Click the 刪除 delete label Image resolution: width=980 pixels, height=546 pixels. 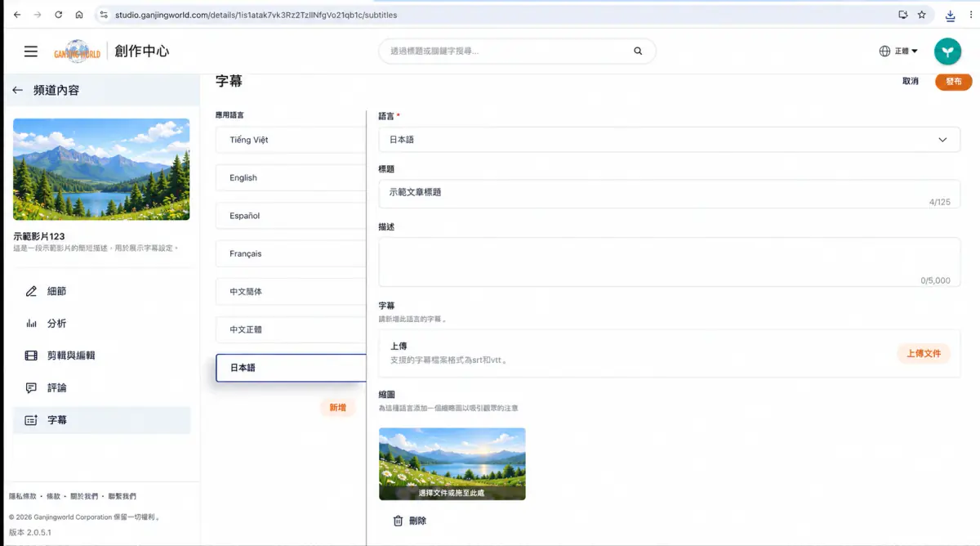(x=417, y=521)
